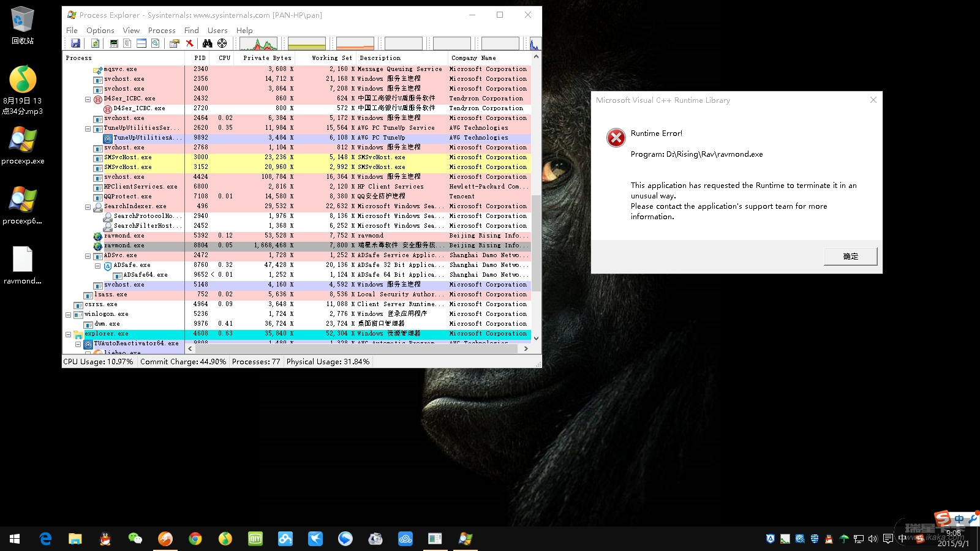
Task: Click the binoculars Find Handle icon
Action: click(208, 43)
